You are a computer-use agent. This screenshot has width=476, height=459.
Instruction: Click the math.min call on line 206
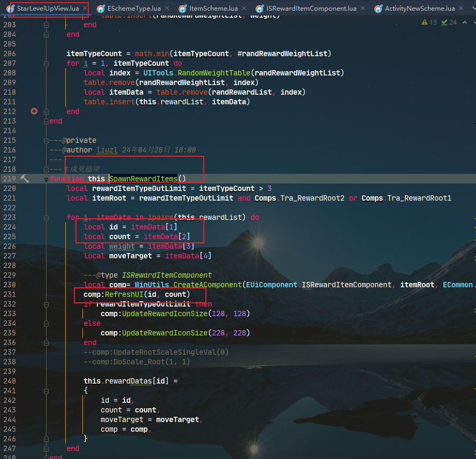pyautogui.click(x=152, y=53)
